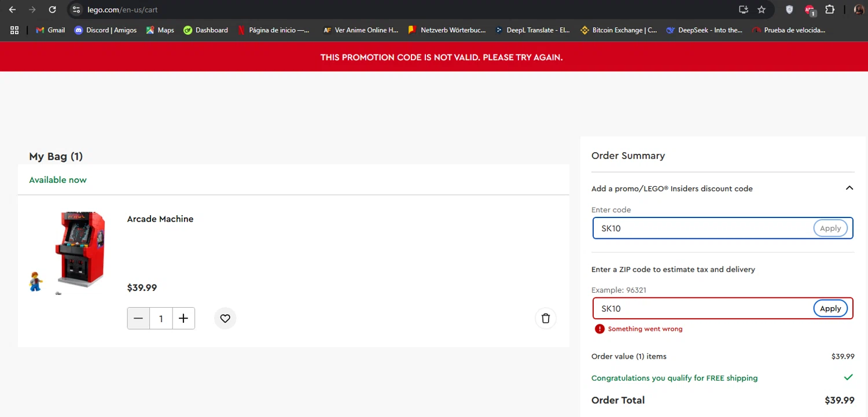Click the quantity field showing 1
Screen dimensions: 868x417
pos(161,318)
